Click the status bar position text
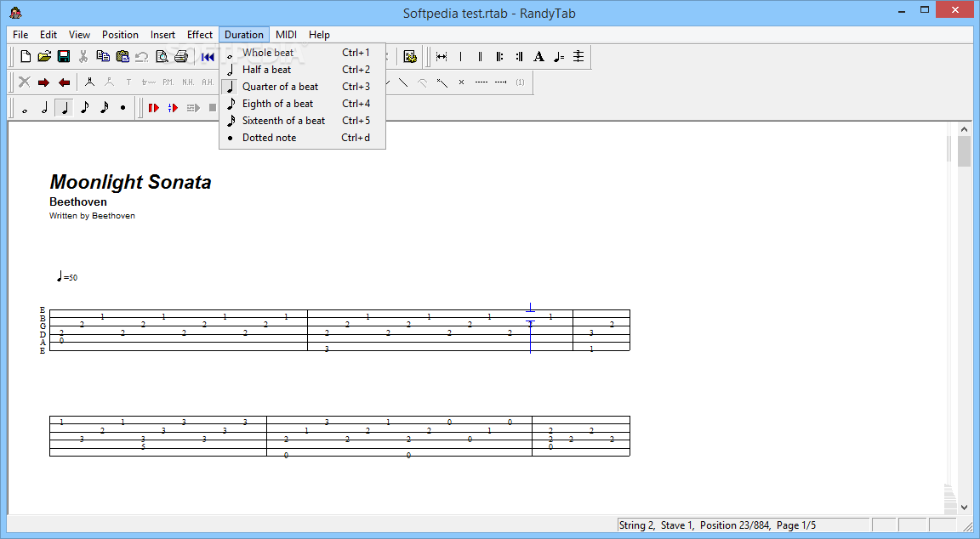The image size is (980, 539). (x=717, y=525)
